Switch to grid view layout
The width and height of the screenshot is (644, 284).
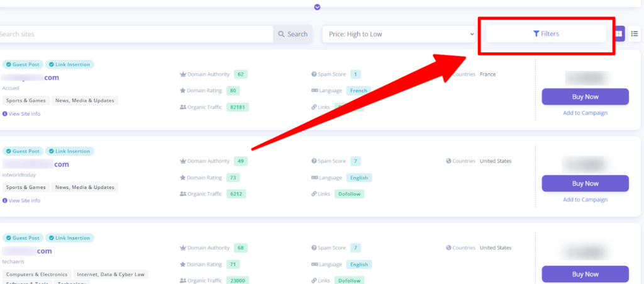[619, 34]
